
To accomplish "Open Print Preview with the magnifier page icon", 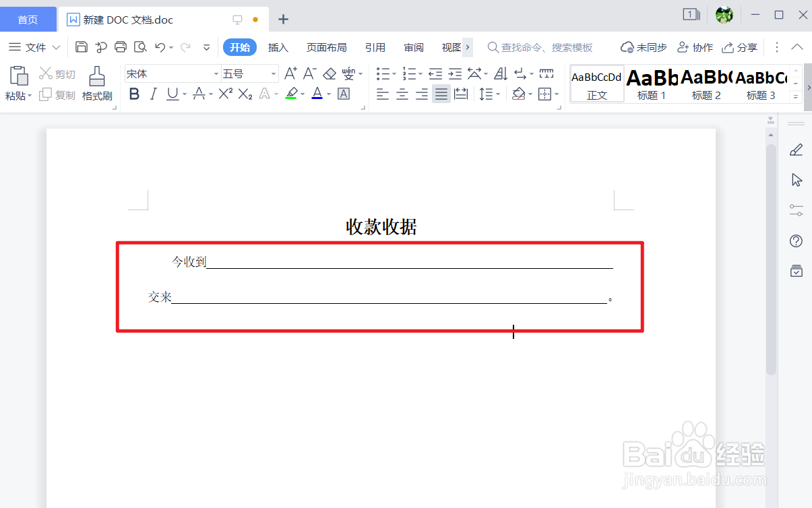I will point(140,47).
